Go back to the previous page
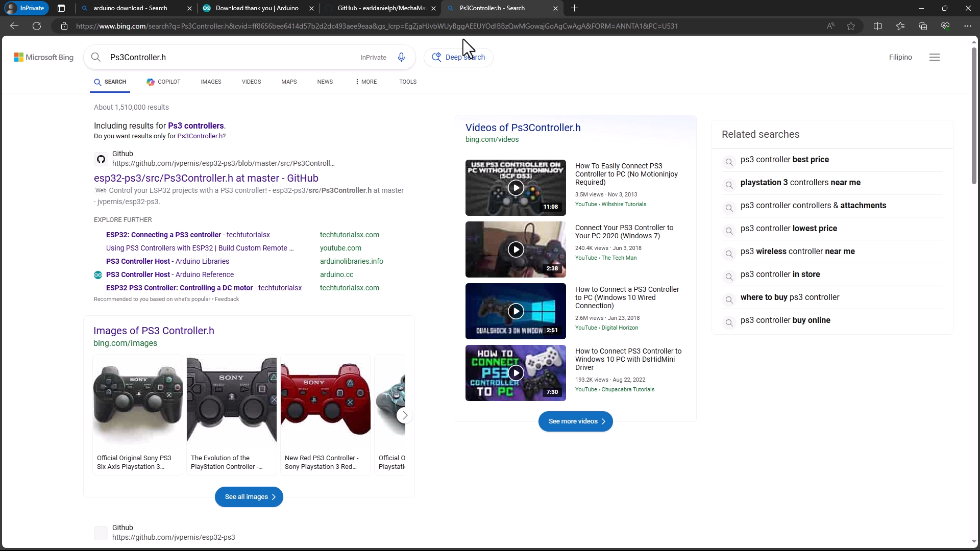 pos(14,26)
